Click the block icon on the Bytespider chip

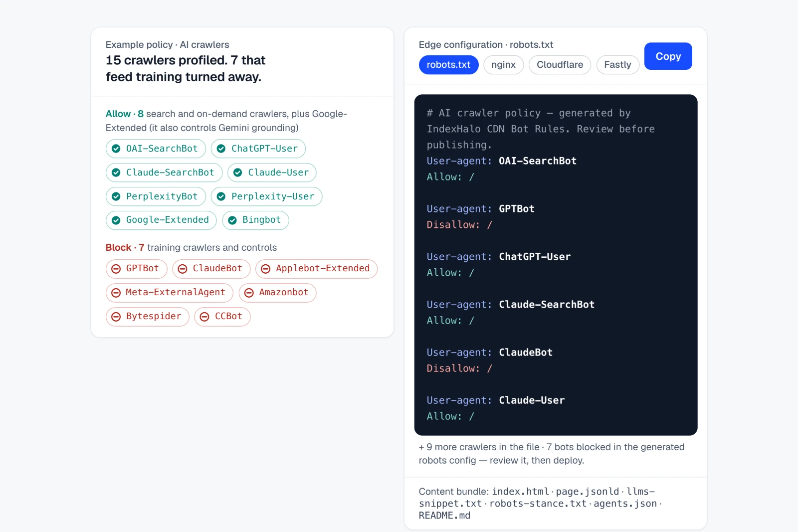click(x=116, y=317)
